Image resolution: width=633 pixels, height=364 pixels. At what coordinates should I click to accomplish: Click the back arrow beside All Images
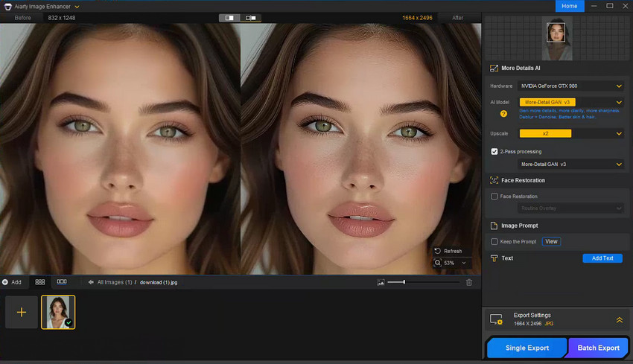[90, 282]
